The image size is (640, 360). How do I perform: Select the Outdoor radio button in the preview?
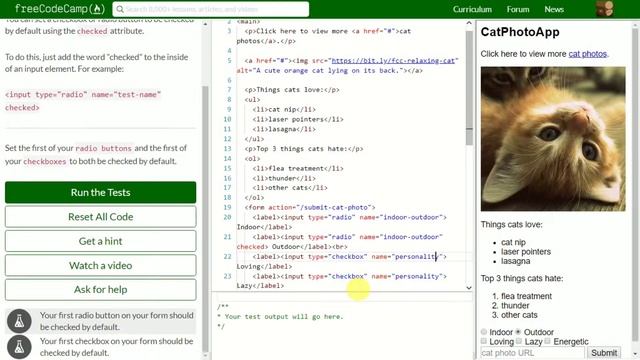(518, 332)
